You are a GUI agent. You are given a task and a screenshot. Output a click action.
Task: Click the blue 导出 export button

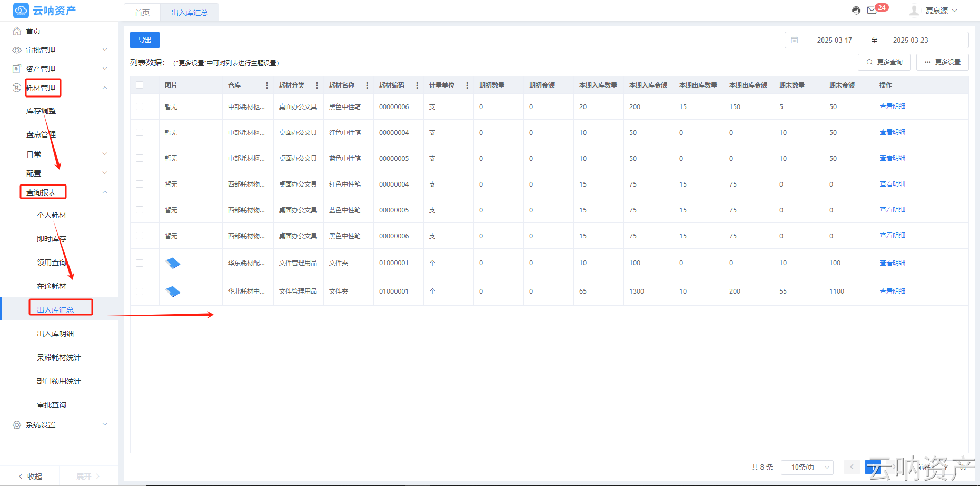click(145, 40)
